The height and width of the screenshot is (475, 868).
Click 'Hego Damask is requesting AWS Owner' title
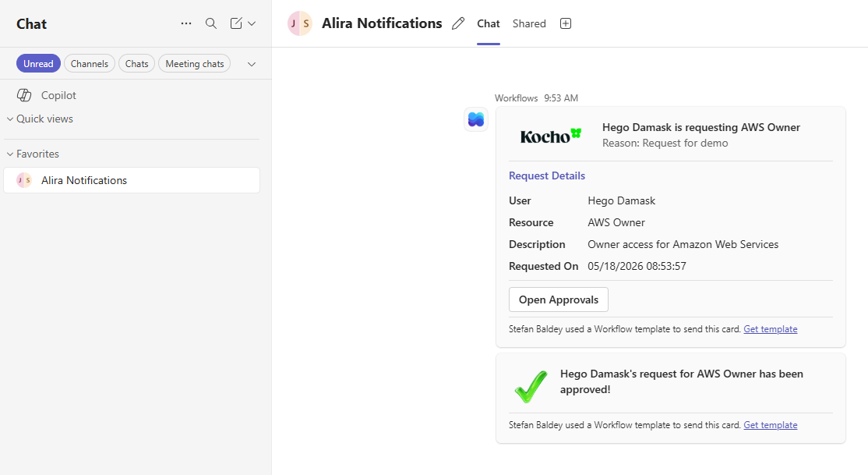coord(700,127)
